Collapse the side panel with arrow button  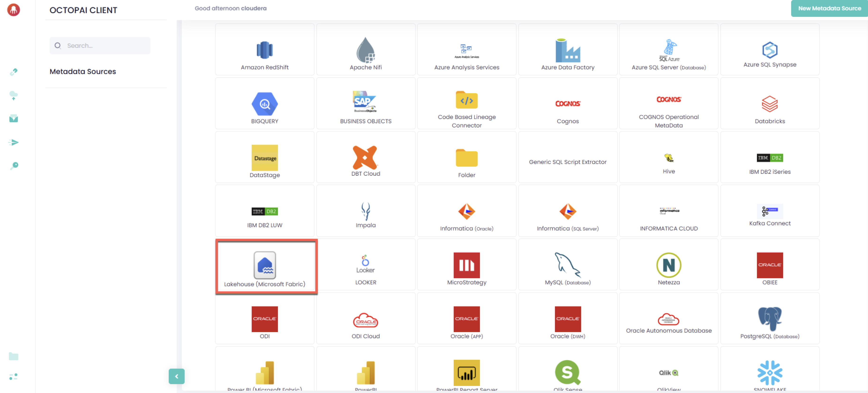[176, 376]
